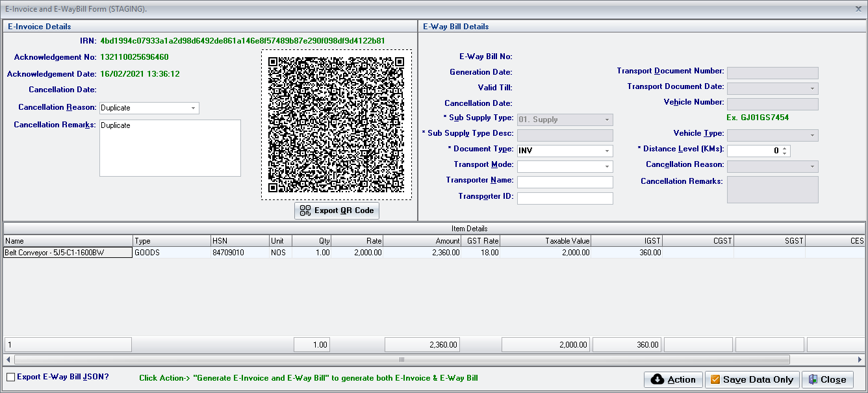Click the Unit column header
The width and height of the screenshot is (868, 393).
[x=281, y=241]
